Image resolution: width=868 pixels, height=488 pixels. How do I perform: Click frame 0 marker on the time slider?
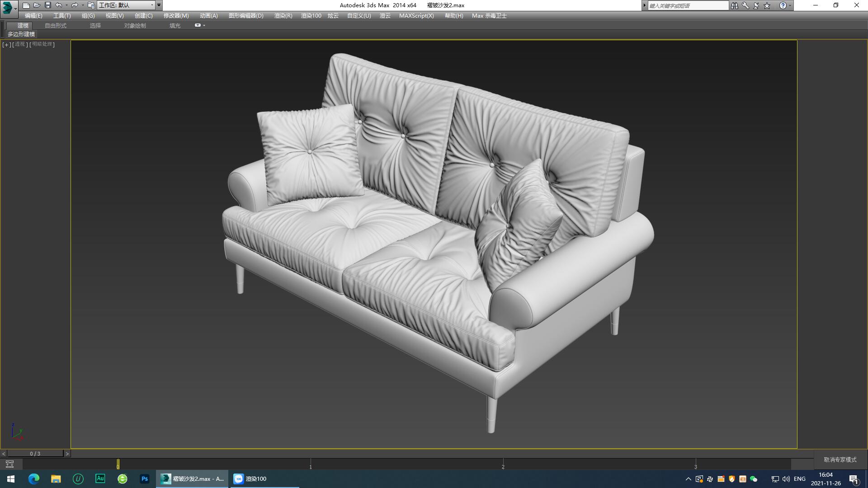[x=118, y=465]
